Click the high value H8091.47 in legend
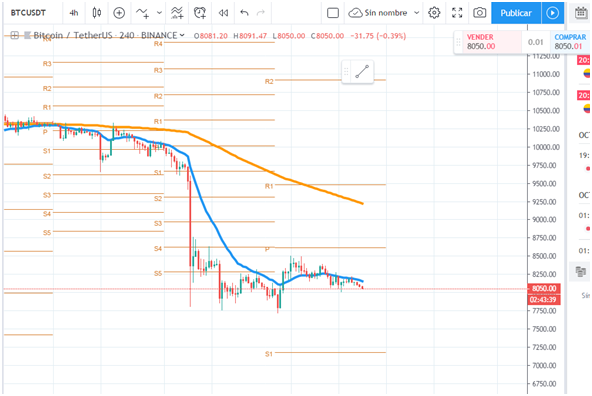 coord(250,36)
